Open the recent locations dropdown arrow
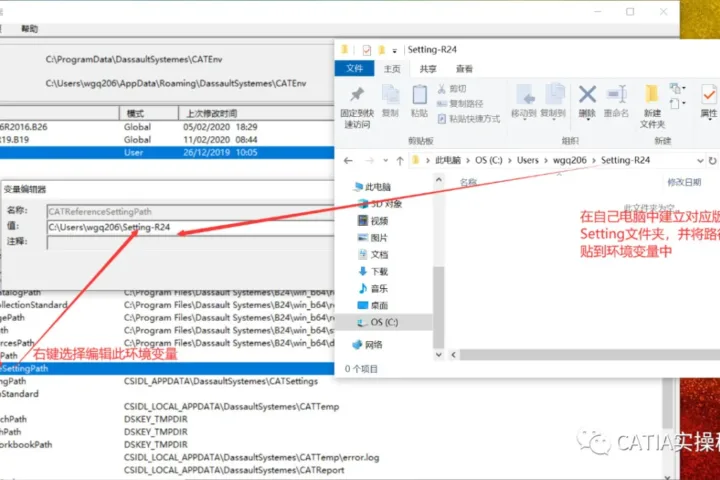The height and width of the screenshot is (480, 720). (386, 161)
